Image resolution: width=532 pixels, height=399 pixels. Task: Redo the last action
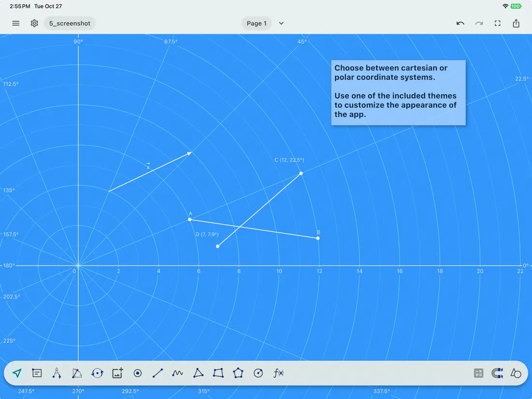click(479, 23)
